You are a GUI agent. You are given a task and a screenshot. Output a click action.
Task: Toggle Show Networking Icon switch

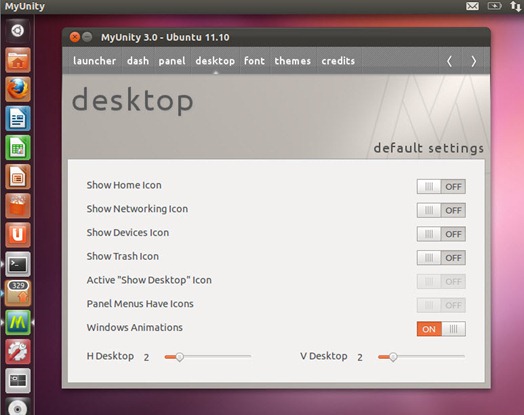(x=441, y=210)
